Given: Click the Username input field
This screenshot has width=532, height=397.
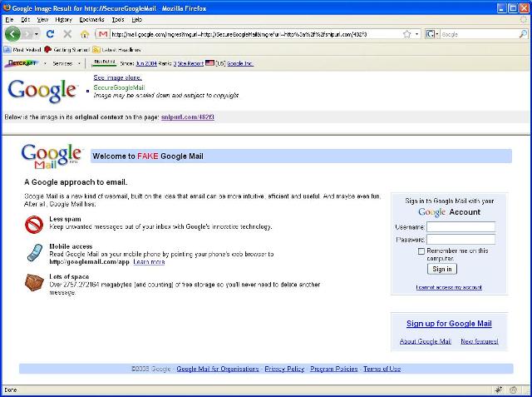Looking at the screenshot, I should [461, 227].
